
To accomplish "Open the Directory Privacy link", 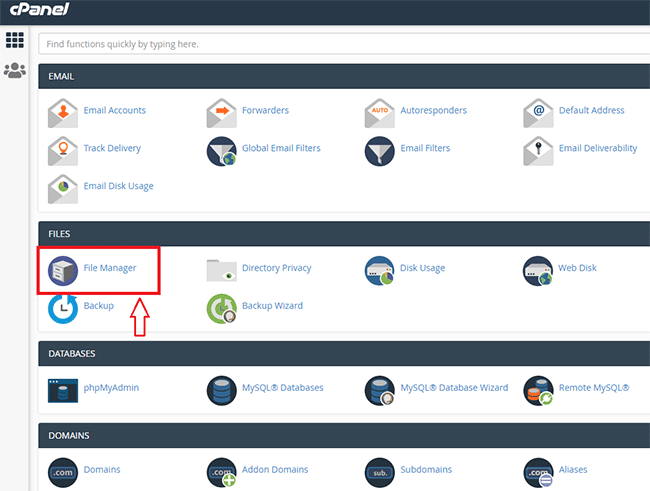I will coord(276,268).
